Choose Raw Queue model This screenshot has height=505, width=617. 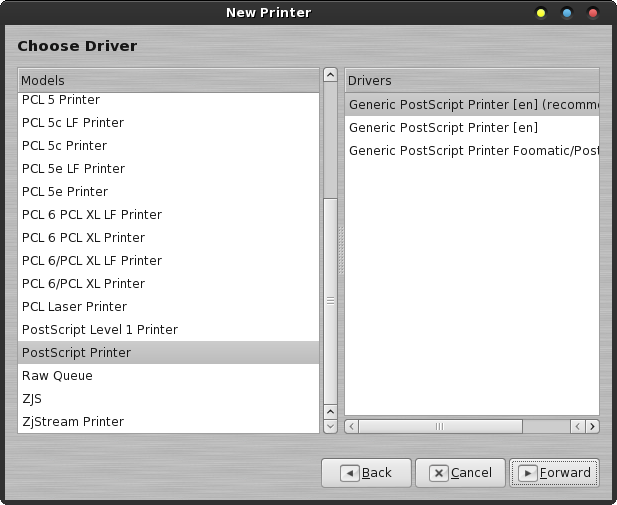168,376
